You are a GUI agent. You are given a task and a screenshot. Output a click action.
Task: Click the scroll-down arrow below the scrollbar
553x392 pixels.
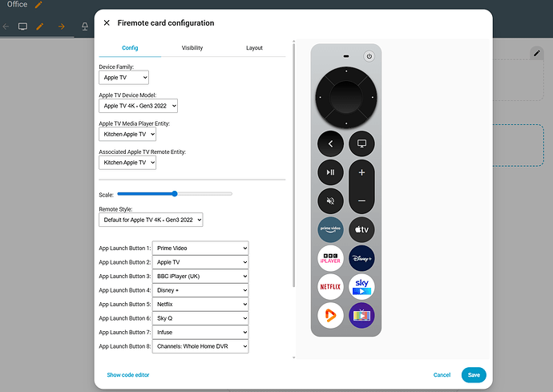point(294,358)
